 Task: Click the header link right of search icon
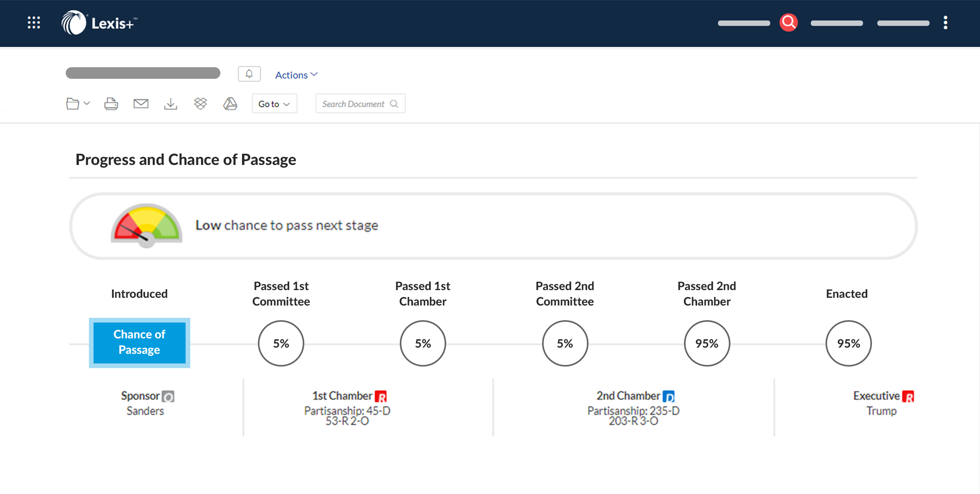point(837,23)
